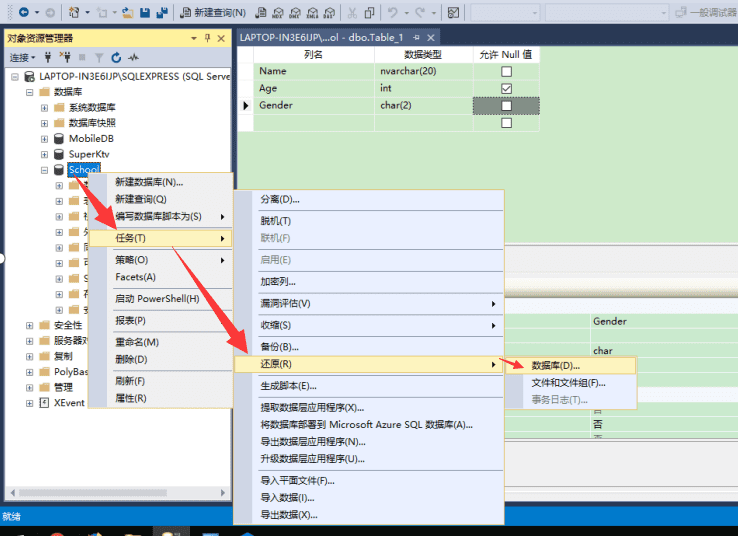Viewport: 738px width, 536px height.
Task: Expand the MobileDB database node
Action: (44, 139)
